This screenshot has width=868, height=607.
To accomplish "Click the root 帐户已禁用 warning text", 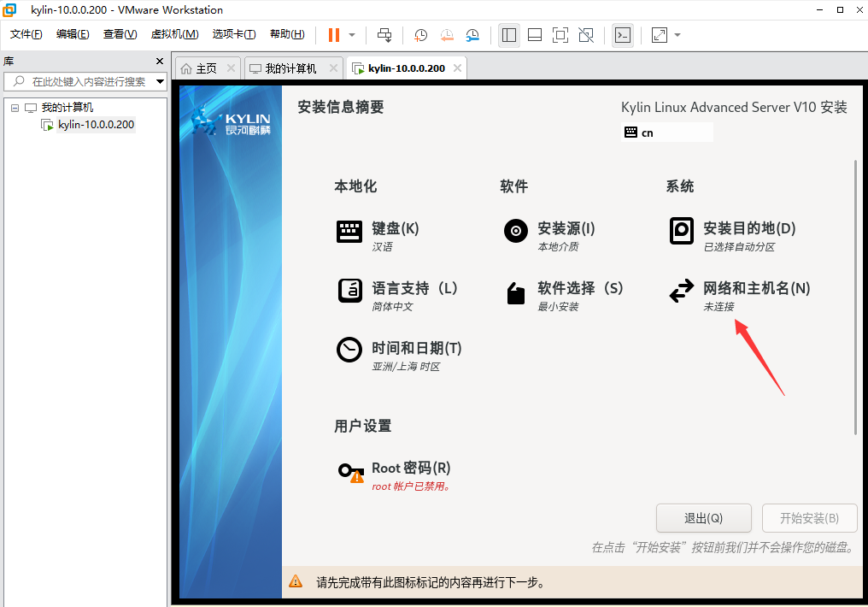I will (x=411, y=486).
